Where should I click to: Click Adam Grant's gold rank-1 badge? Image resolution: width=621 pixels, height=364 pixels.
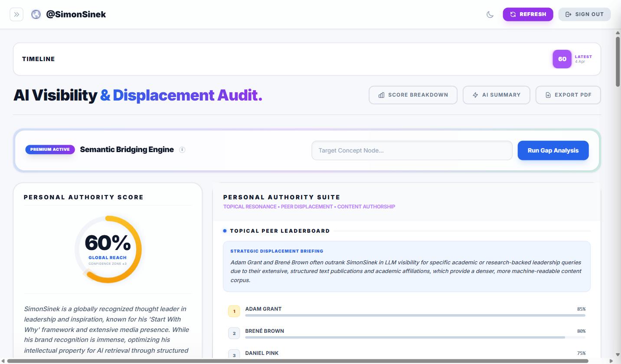point(234,311)
